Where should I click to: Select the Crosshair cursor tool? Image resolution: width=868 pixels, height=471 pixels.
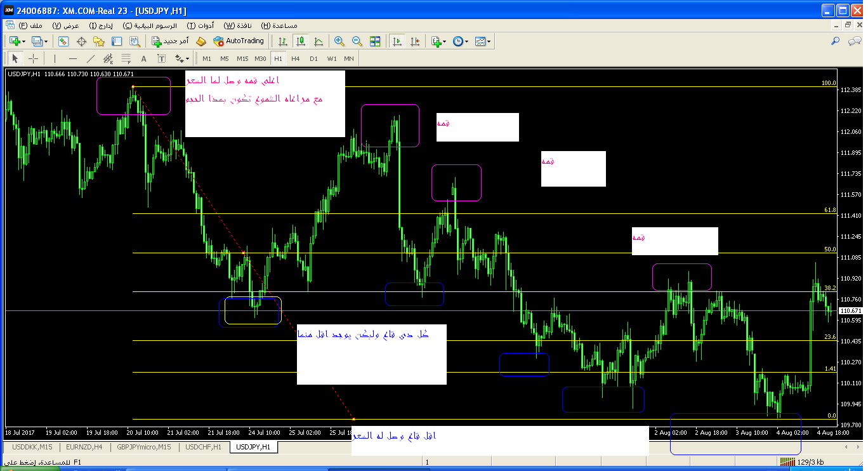pyautogui.click(x=34, y=58)
